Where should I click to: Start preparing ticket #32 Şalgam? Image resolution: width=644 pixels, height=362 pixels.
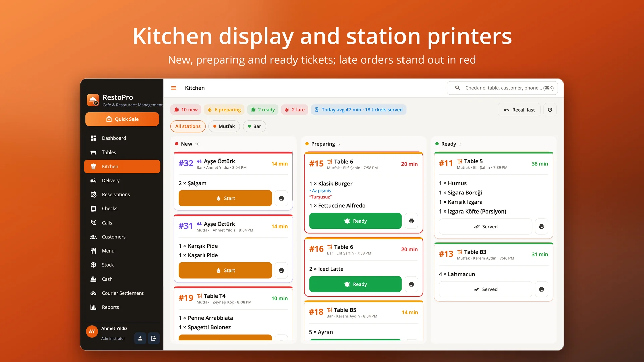click(225, 198)
